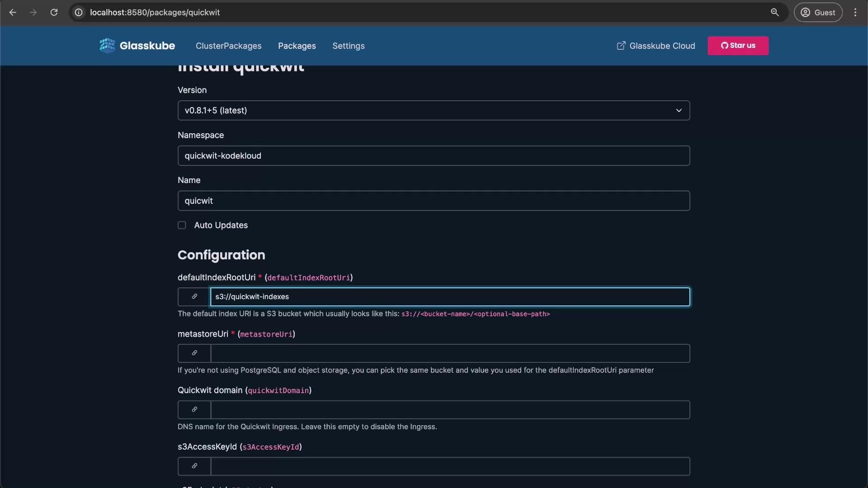The image size is (868, 488).
Task: Click the browser back arrow
Action: (x=13, y=13)
